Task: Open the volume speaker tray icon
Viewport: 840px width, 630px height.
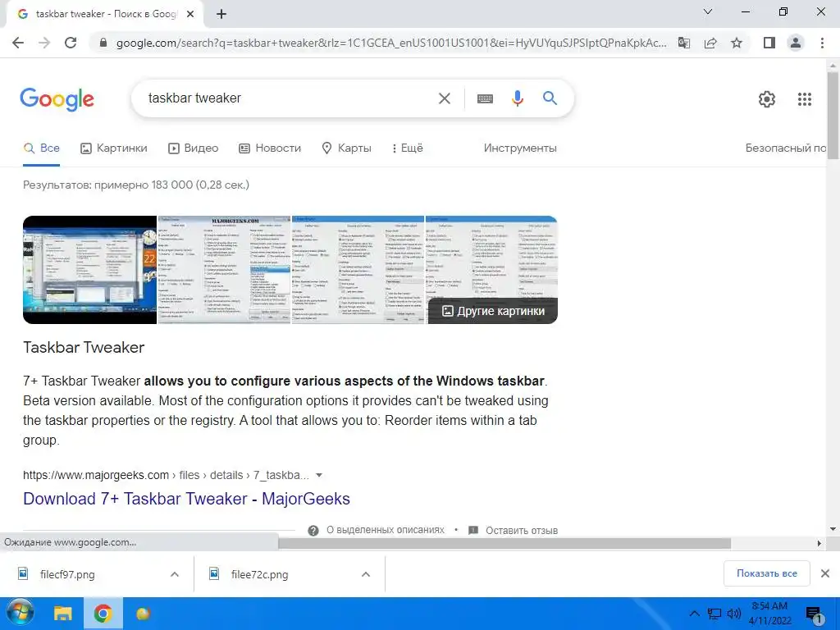Action: [x=734, y=614]
